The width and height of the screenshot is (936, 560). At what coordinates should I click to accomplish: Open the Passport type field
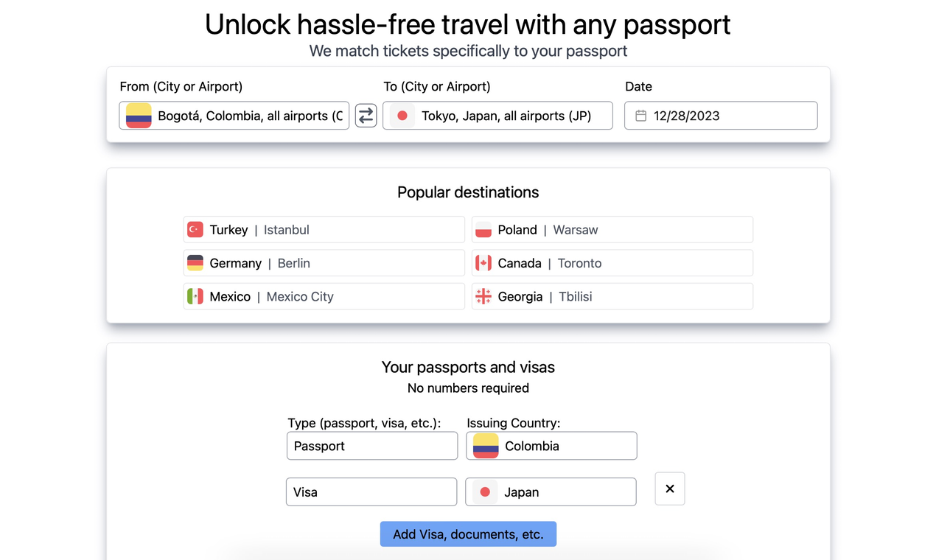coord(371,446)
